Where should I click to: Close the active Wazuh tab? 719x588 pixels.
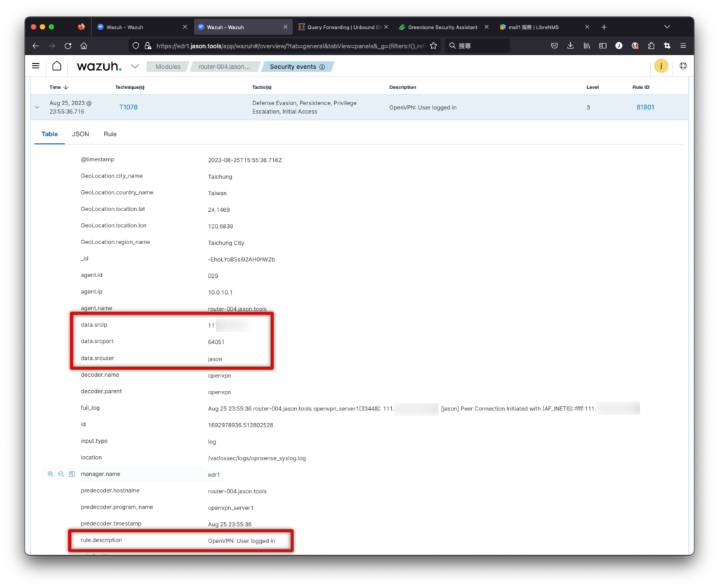click(x=285, y=27)
